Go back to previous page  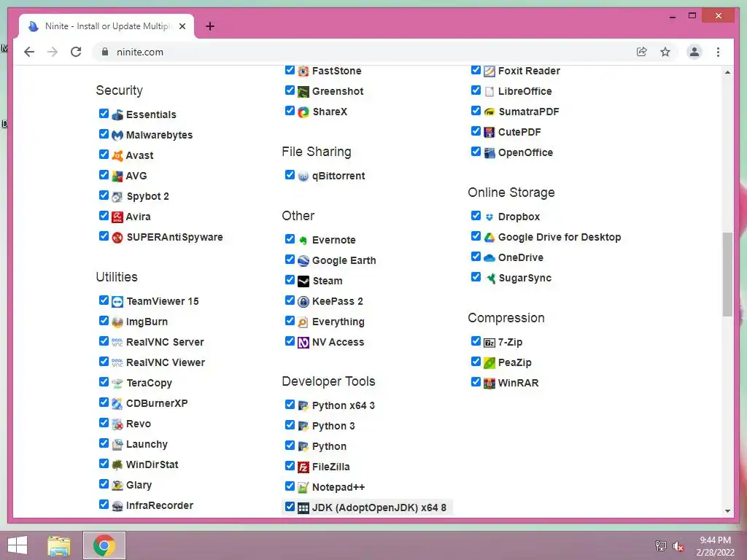point(29,52)
